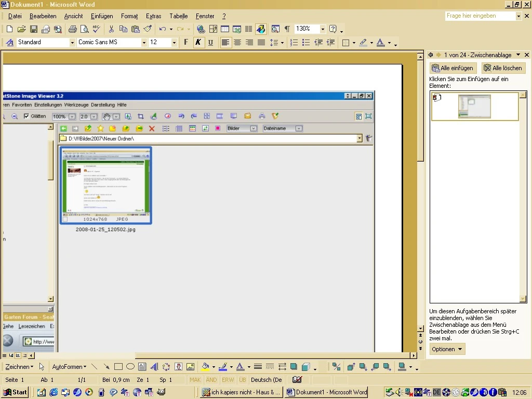The image size is (532, 399).
Task: Open a file with folder icon
Action: [22, 29]
